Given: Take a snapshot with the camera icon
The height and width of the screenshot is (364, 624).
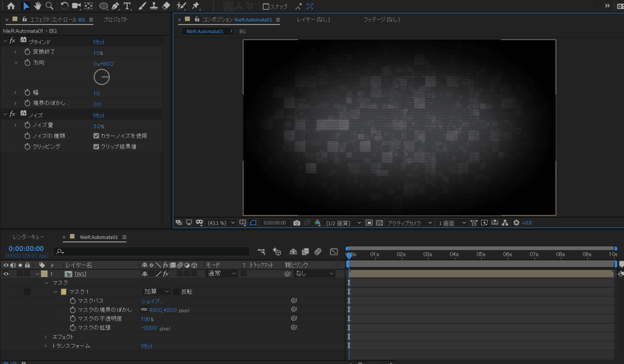Looking at the screenshot, I should [296, 223].
